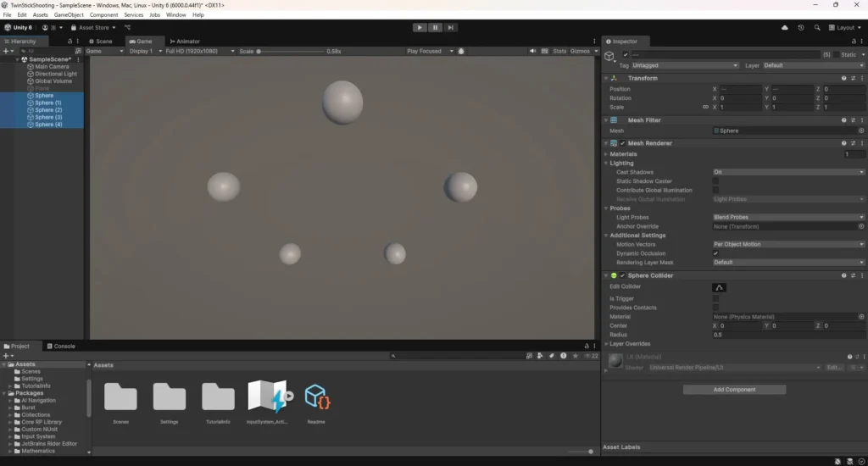Viewport: 868px width, 466px height.
Task: Click the Edit Collider icon button
Action: tap(719, 287)
